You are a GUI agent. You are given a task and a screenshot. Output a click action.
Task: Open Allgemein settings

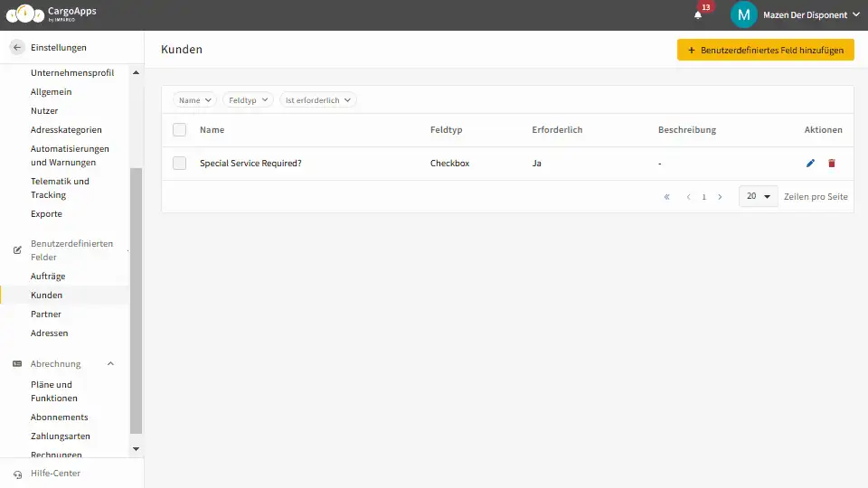pyautogui.click(x=52, y=92)
